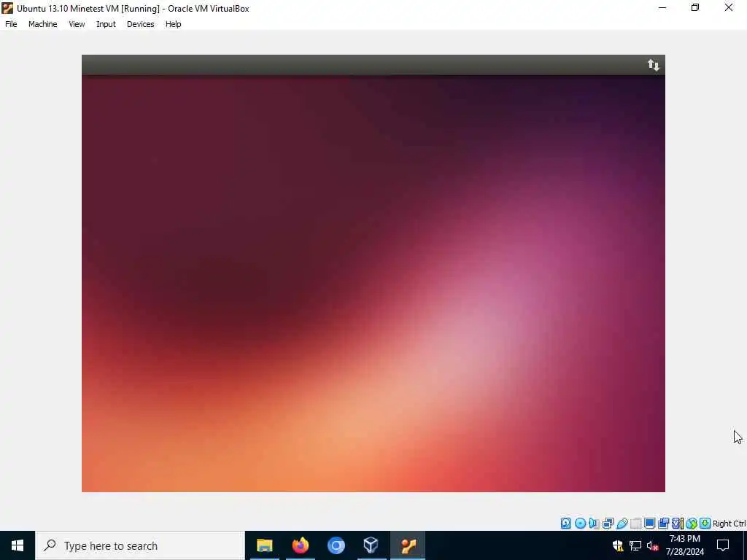The height and width of the screenshot is (560, 747).
Task: Open File Explorer from the taskbar
Action: pos(264,545)
